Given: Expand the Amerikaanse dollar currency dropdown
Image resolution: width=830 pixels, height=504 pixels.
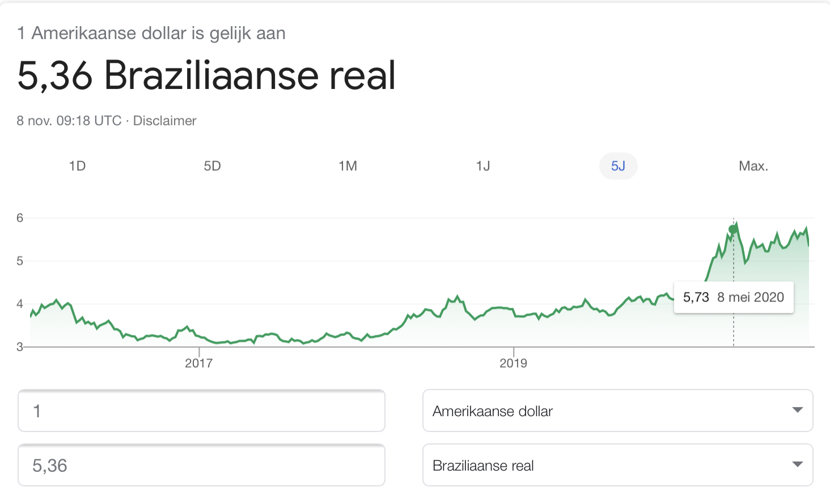Looking at the screenshot, I should click(x=618, y=410).
